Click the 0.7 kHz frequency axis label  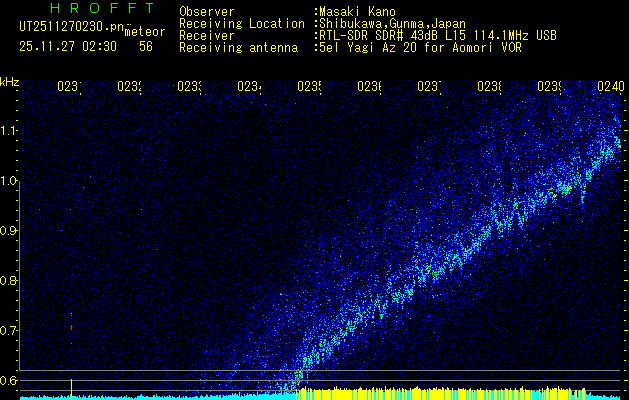(x=8, y=331)
